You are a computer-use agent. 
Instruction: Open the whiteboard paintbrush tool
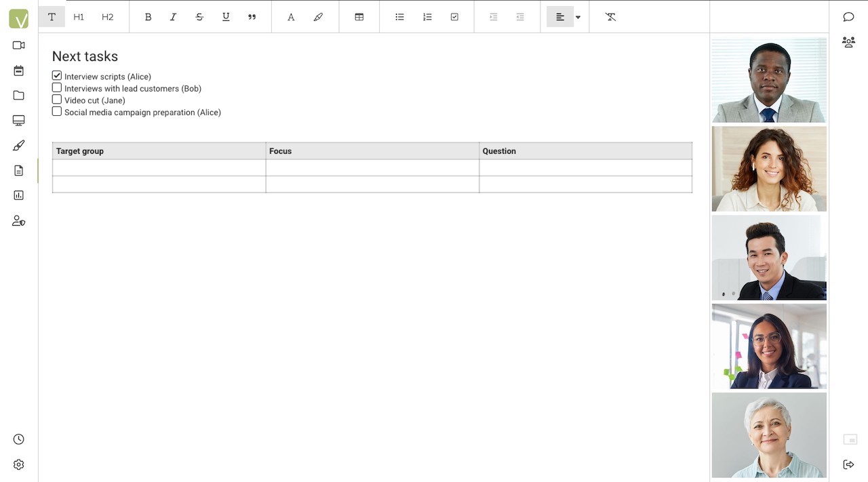(18, 145)
